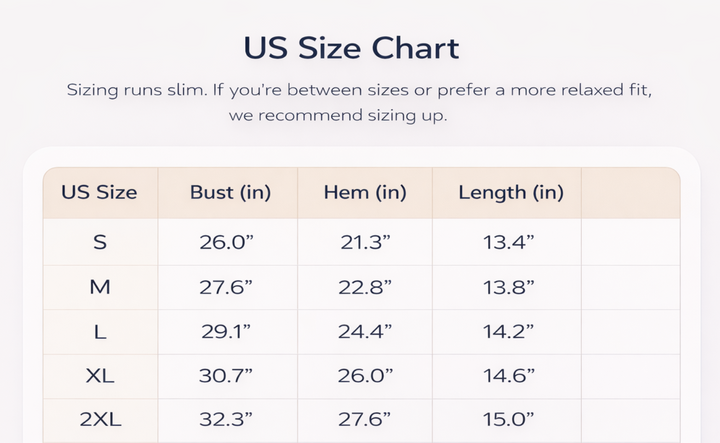Select the M size row label
Viewport: 720px width, 443px height.
pos(100,288)
